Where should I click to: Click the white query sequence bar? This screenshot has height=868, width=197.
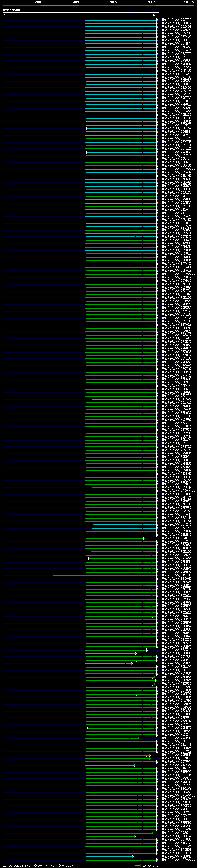pos(81,13)
